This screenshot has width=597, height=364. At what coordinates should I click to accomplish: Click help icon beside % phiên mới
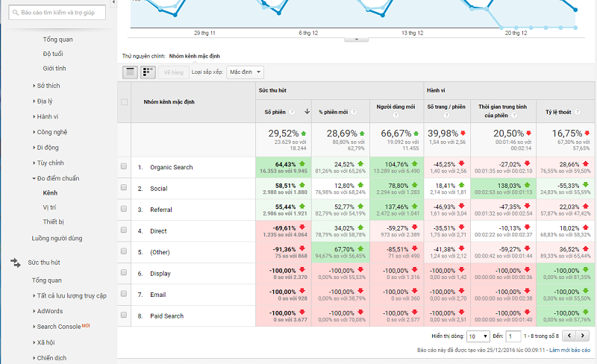353,112
